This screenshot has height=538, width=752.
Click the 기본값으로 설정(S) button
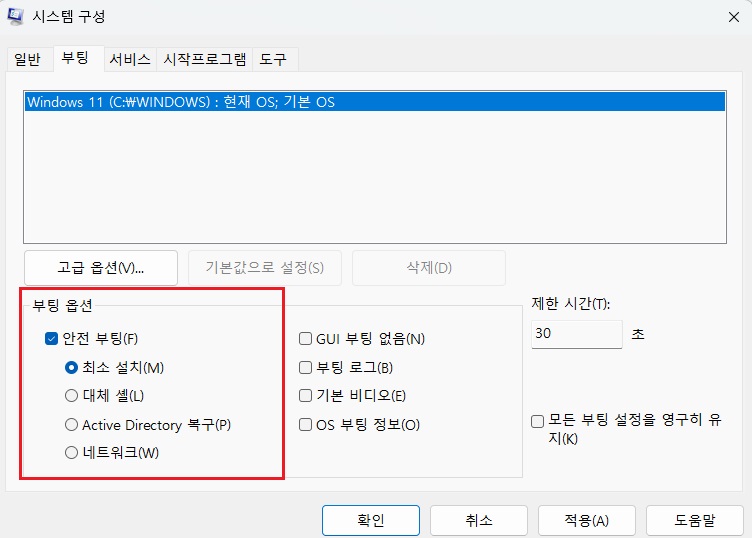coord(265,268)
